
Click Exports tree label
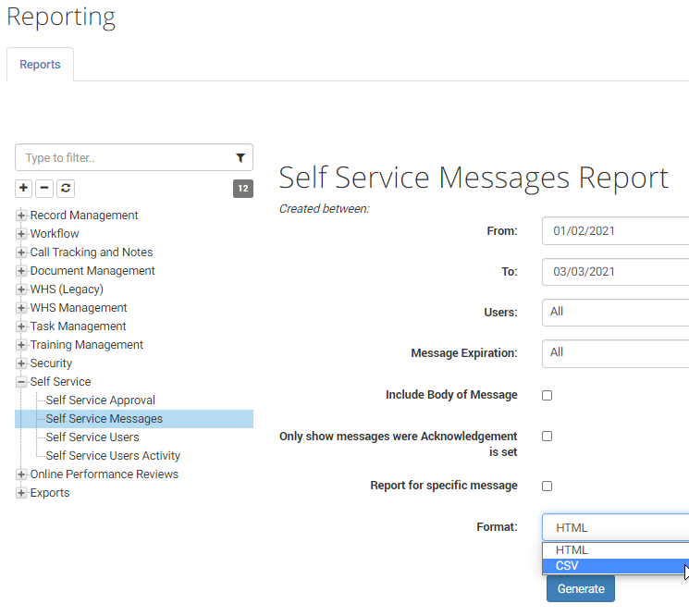coord(50,493)
